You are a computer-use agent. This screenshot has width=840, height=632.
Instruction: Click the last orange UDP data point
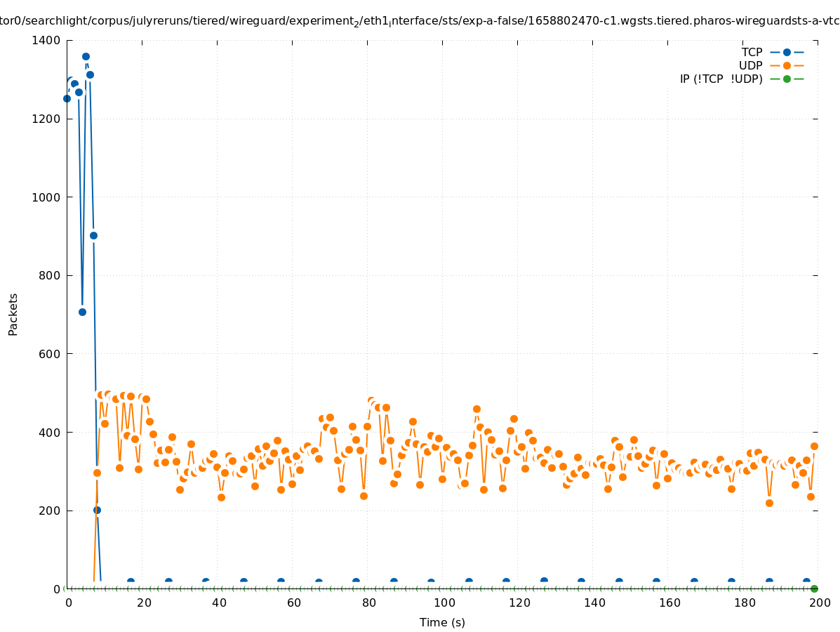814,446
